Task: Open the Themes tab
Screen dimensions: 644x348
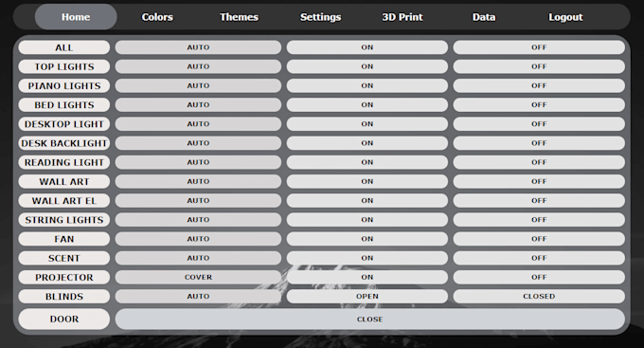Action: pos(239,17)
